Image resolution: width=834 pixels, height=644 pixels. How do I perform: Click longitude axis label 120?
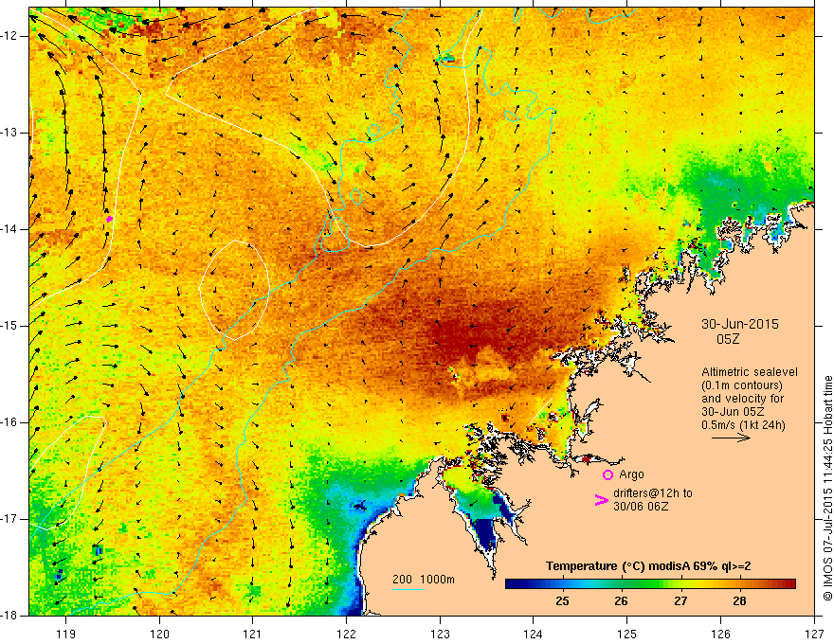pos(159,634)
